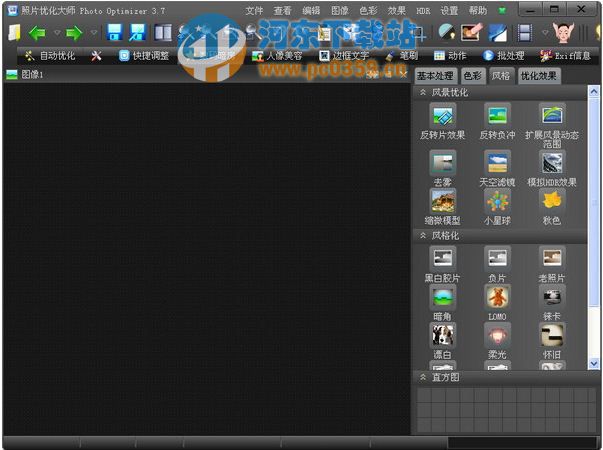The width and height of the screenshot is (603, 450).
Task: Switch to the 基本处理 tab
Action: coord(435,76)
